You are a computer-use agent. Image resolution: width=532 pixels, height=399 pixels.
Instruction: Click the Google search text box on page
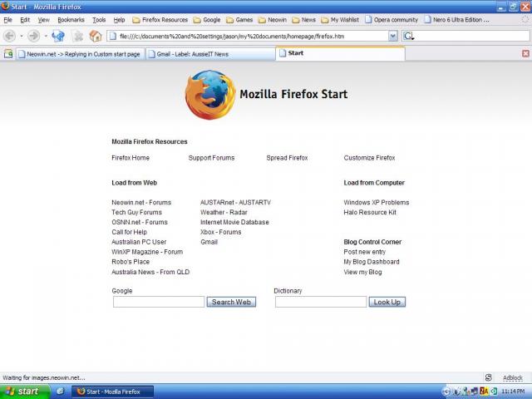[159, 302]
